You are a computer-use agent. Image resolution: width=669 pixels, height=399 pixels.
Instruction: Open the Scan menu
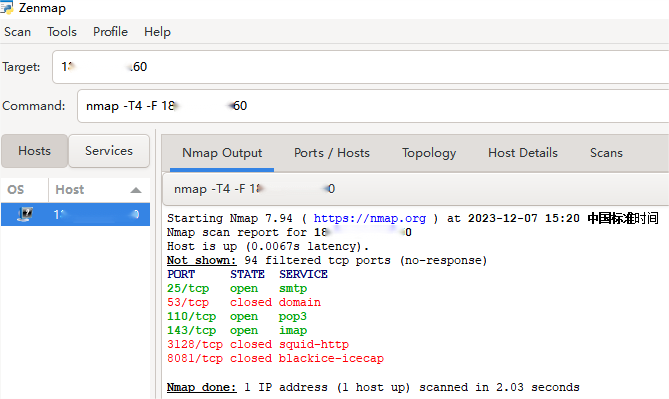[x=17, y=32]
